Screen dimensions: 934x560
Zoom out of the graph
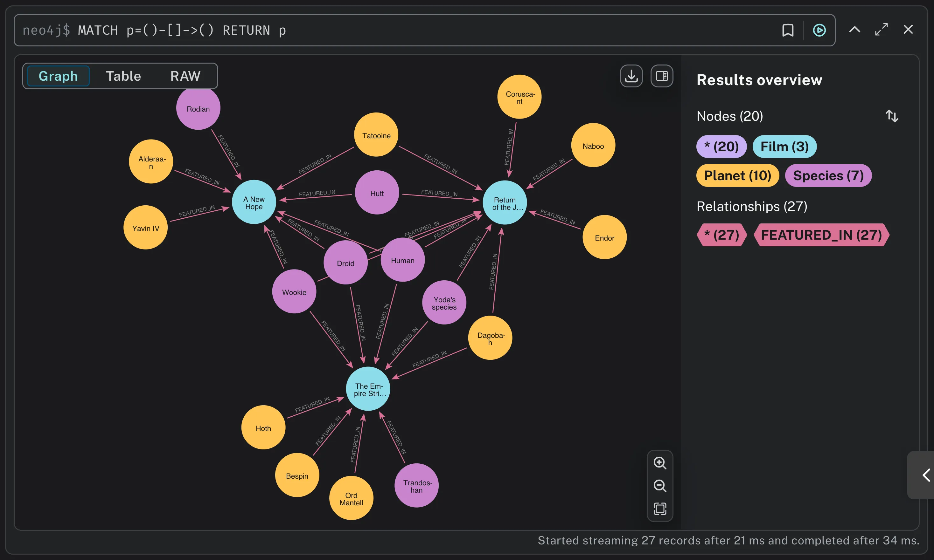click(x=660, y=486)
